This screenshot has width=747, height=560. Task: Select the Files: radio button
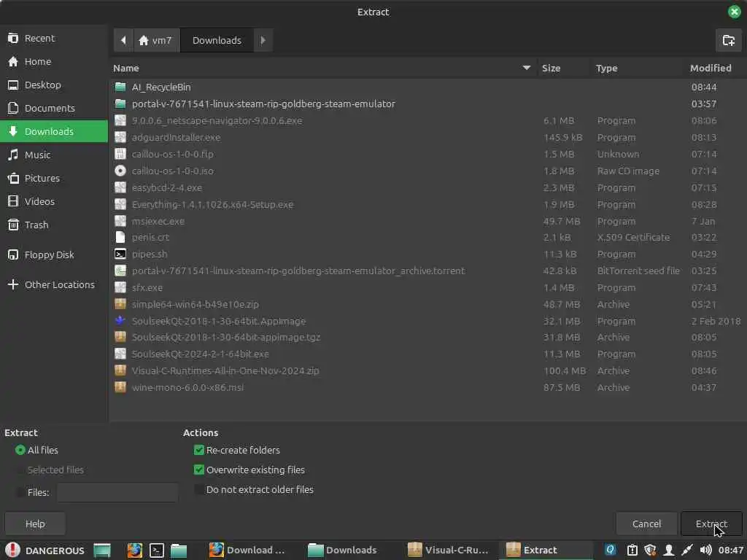(x=20, y=492)
